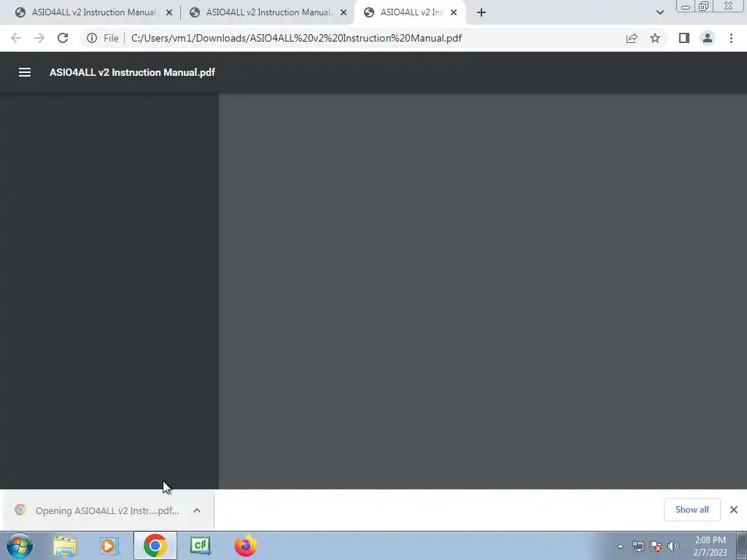Open the C# application in the taskbar
Image resolution: width=747 pixels, height=560 pixels.
[201, 545]
